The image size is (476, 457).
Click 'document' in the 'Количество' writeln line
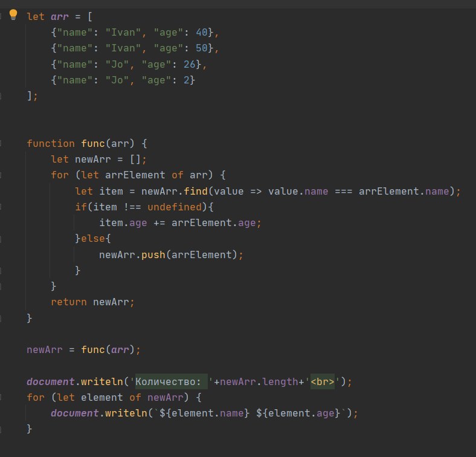[x=51, y=381]
